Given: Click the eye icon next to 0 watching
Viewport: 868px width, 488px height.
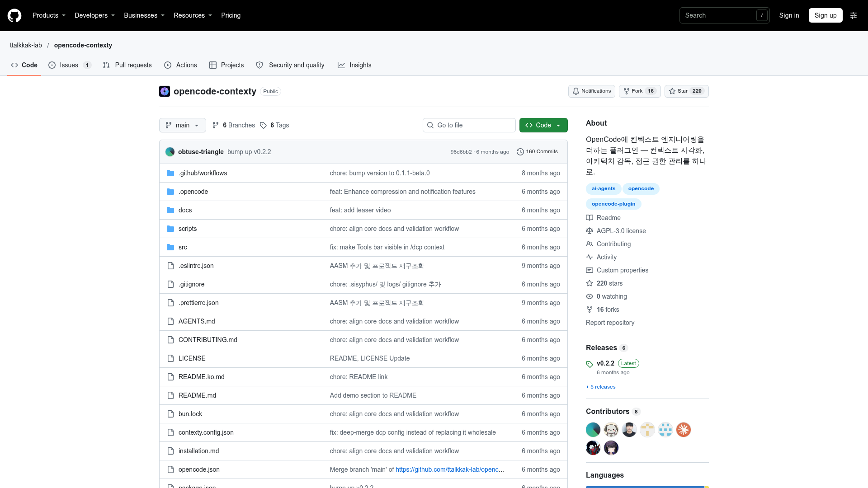Looking at the screenshot, I should point(590,296).
